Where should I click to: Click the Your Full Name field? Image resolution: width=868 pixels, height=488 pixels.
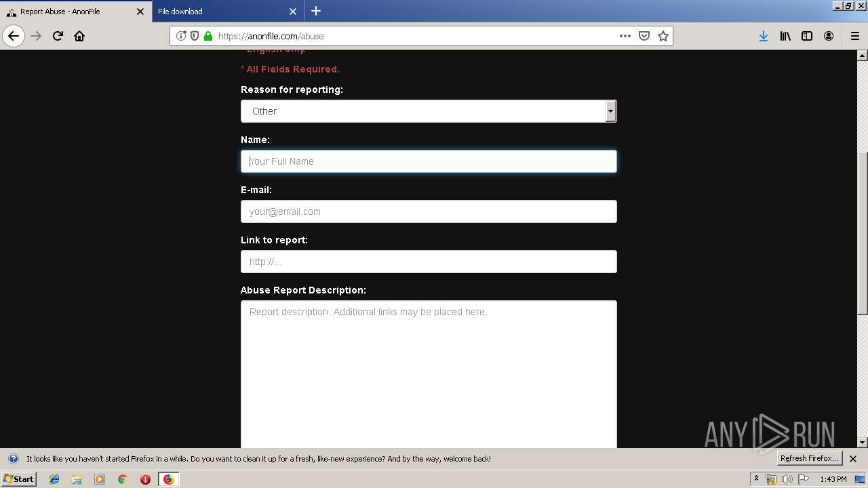tap(429, 161)
